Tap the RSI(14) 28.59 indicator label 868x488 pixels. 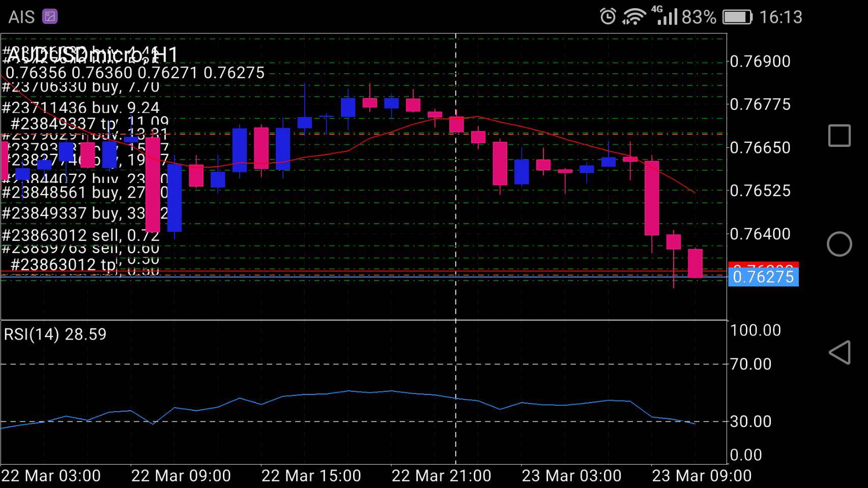pos(55,334)
